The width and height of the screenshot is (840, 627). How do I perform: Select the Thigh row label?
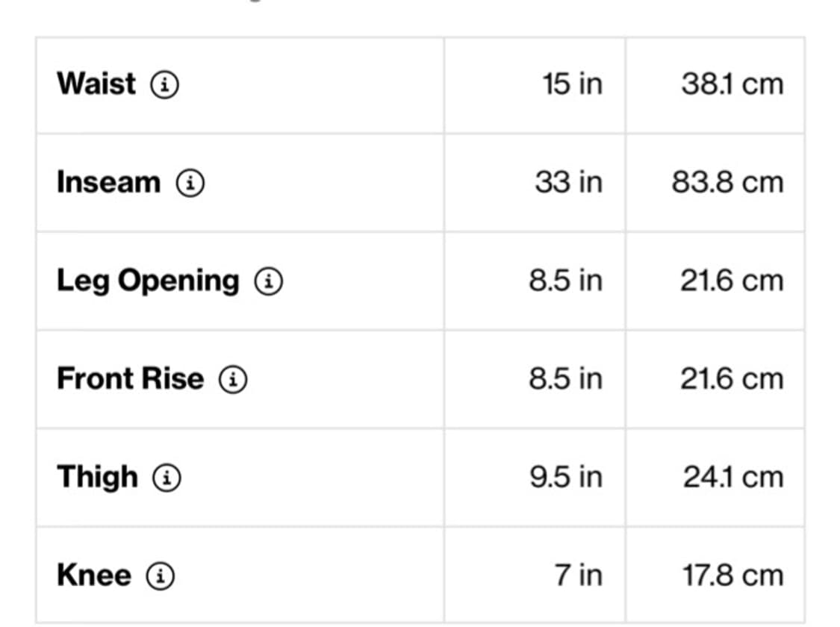tap(97, 477)
